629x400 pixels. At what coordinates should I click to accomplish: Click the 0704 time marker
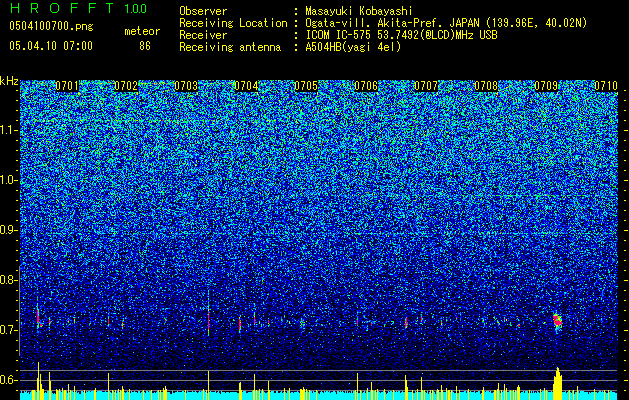(246, 86)
